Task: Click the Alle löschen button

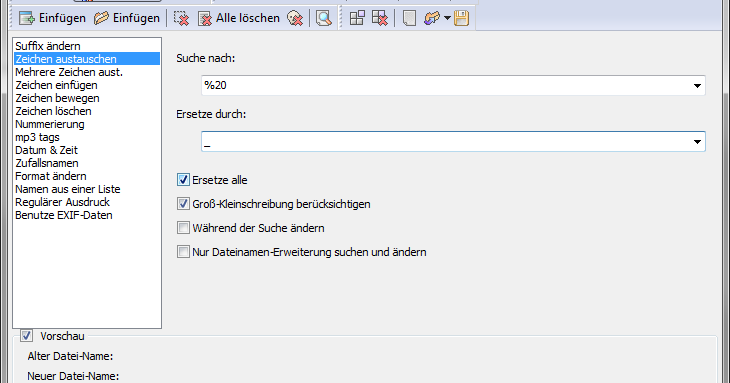Action: (x=239, y=18)
